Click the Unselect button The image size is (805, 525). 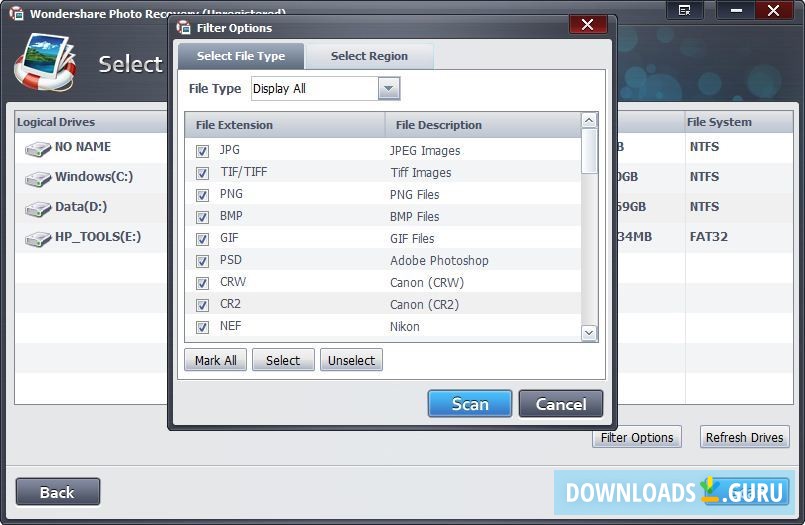(x=352, y=360)
